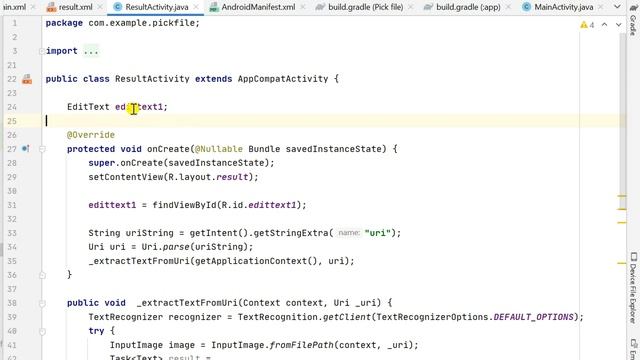Close the build.gradle (:app) tab

coord(508,7)
